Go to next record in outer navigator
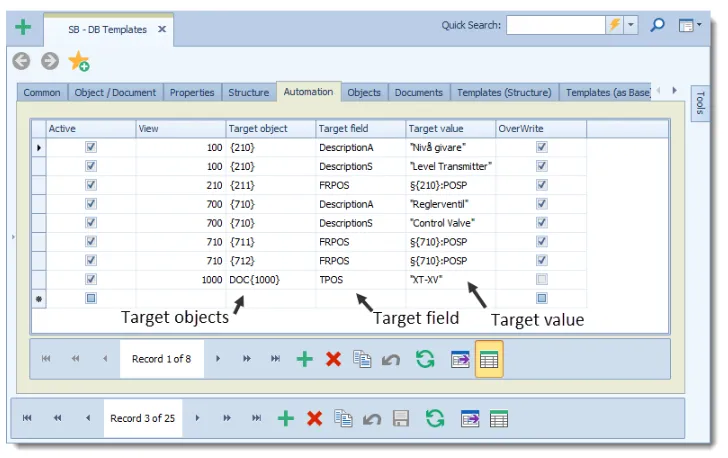Screen dimensions: 728x458 point(197,418)
